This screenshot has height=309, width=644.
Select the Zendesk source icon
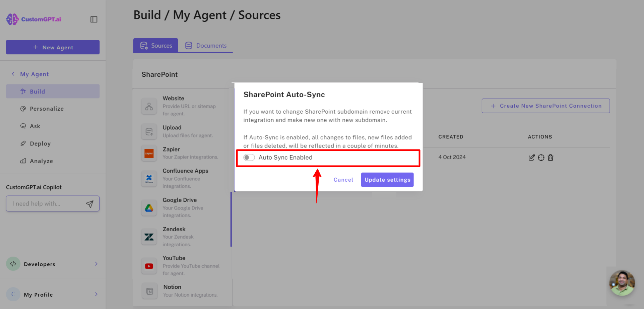[149, 237]
